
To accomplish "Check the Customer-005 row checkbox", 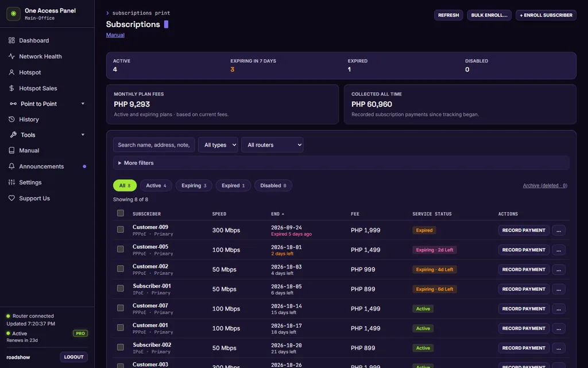I will 121,249.
